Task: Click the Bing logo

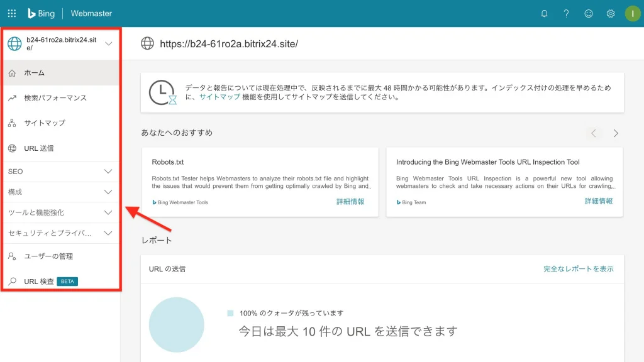Action: [x=41, y=14]
